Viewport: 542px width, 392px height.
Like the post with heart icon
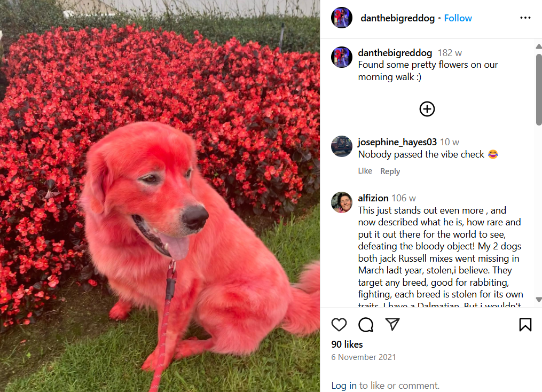339,325
